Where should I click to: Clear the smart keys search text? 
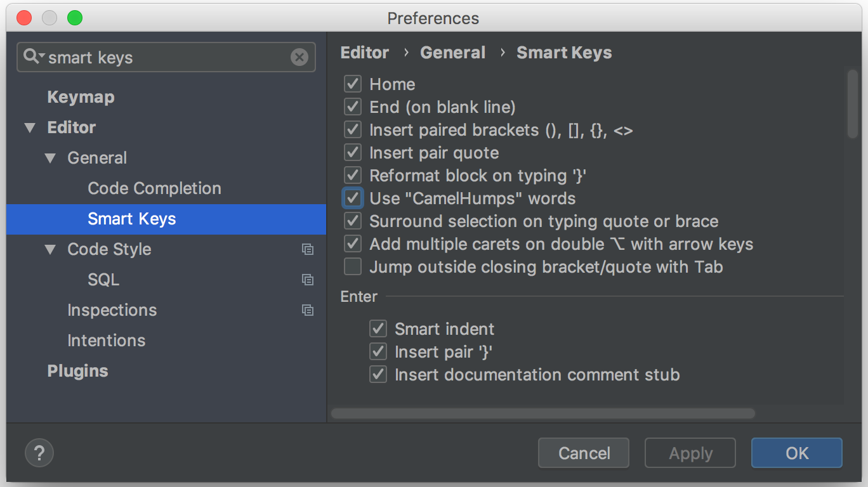pos(299,57)
